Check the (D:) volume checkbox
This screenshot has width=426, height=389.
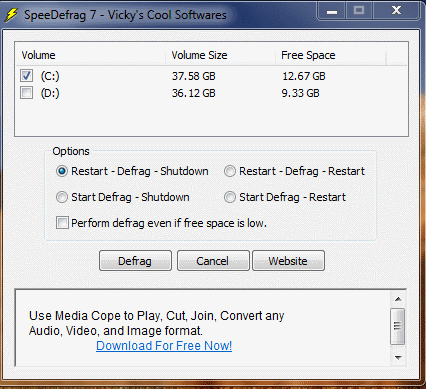pyautogui.click(x=26, y=93)
